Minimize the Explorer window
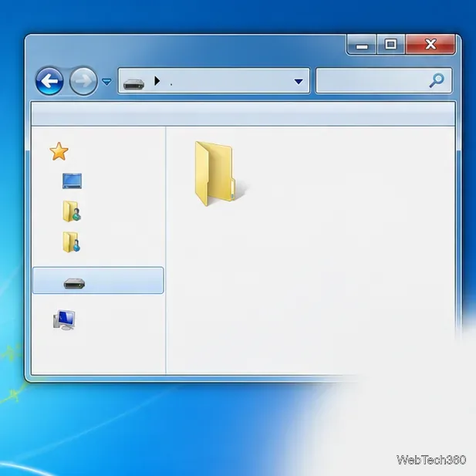This screenshot has height=476, width=476. coord(362,45)
